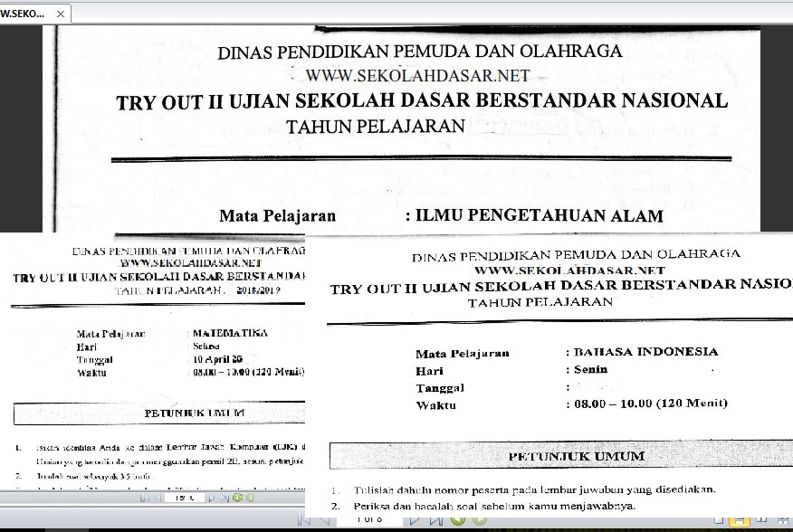
Task: Click the 1 of 6 page indicator
Action: pos(370,521)
